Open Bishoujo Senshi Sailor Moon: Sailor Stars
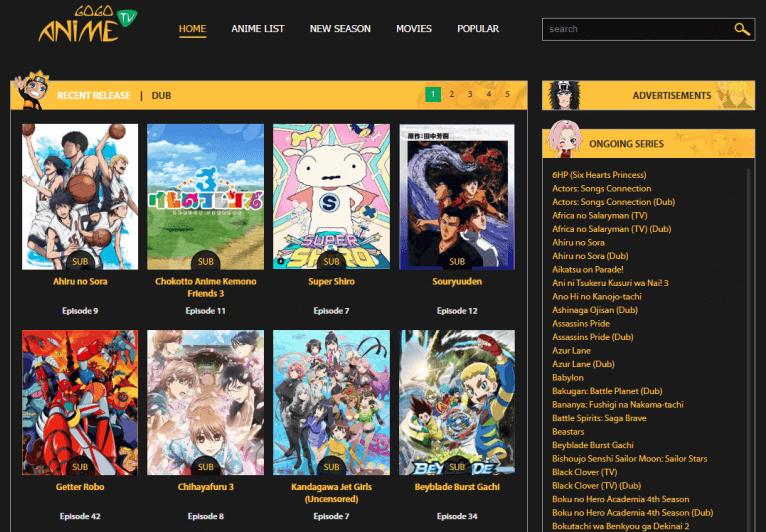 click(630, 459)
